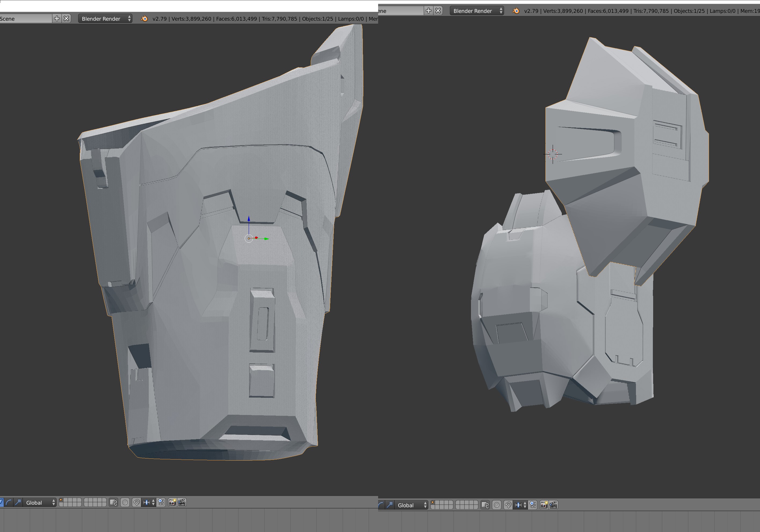
Task: Delete scene with X button in left header
Action: pos(67,19)
